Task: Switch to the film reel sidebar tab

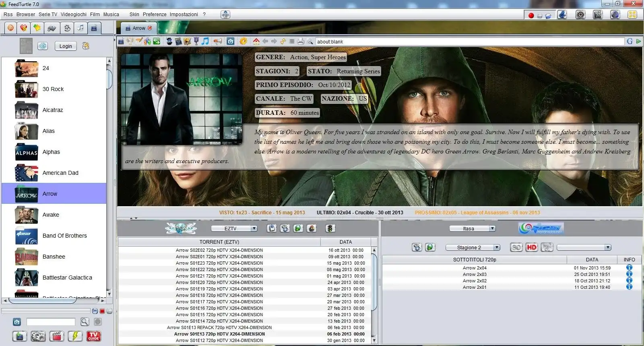Action: click(x=67, y=28)
